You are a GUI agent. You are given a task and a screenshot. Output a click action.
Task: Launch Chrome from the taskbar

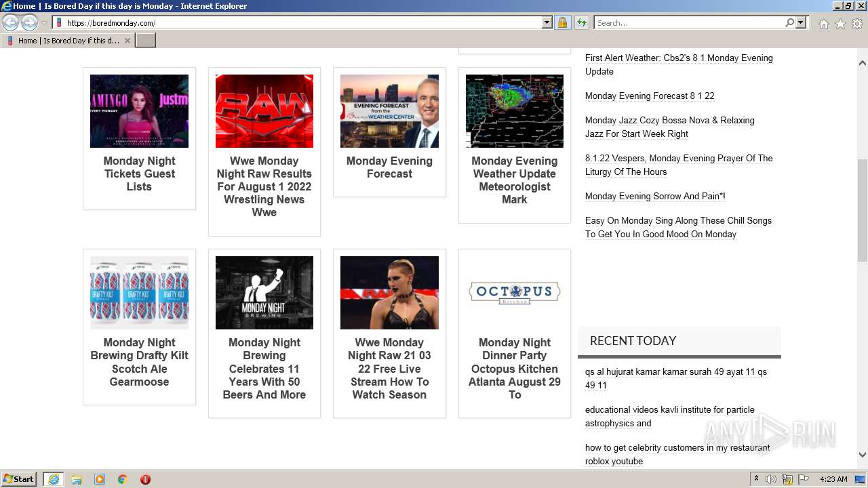[123, 479]
